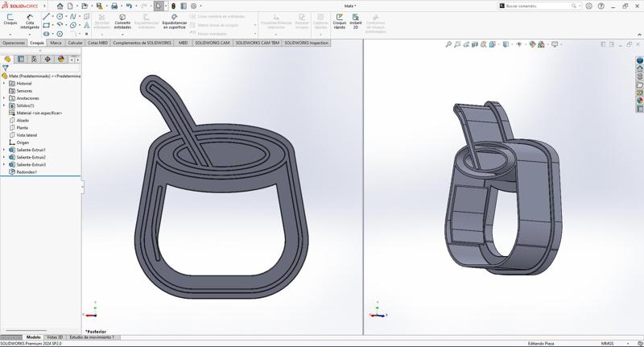Screen dimensions: 644x347
Task: Click the Estudio de movimiento 1 tab
Action: [x=91, y=337]
